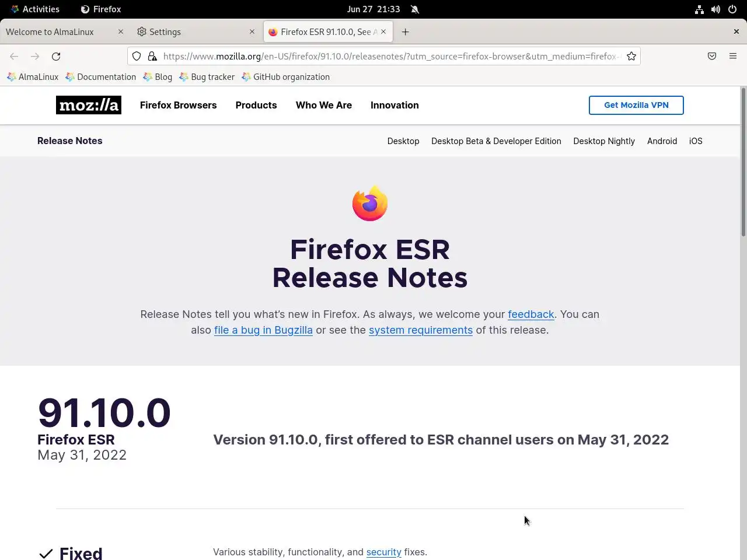Open the AlmaLinux bookmark
This screenshot has width=747, height=560.
[33, 77]
